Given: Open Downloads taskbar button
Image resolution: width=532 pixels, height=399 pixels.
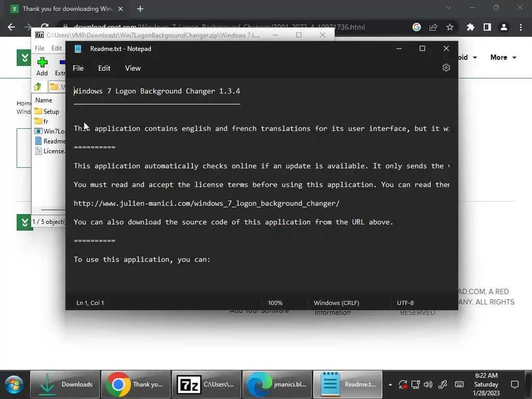Looking at the screenshot, I should tap(65, 384).
